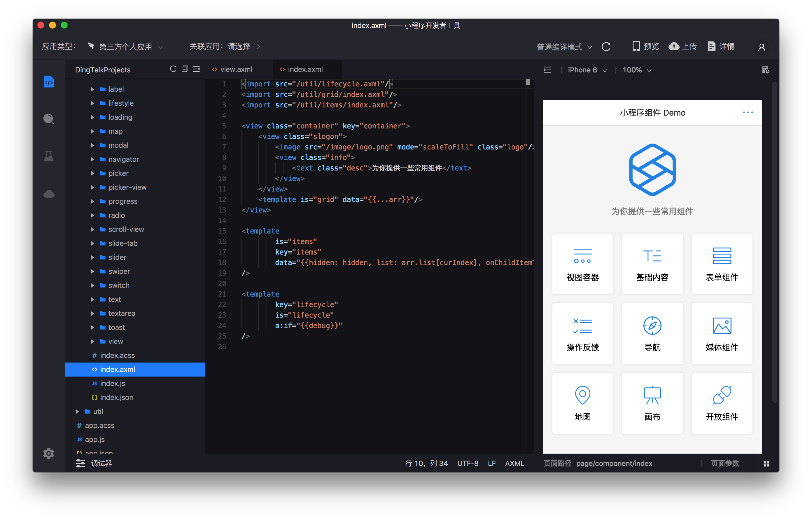Open the flask testing sidebar icon
This screenshot has width=812, height=519.
[48, 156]
